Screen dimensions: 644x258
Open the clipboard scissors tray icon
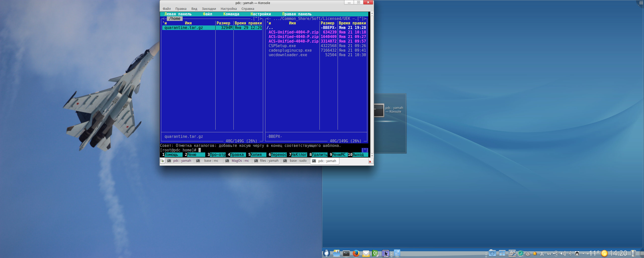click(x=542, y=253)
